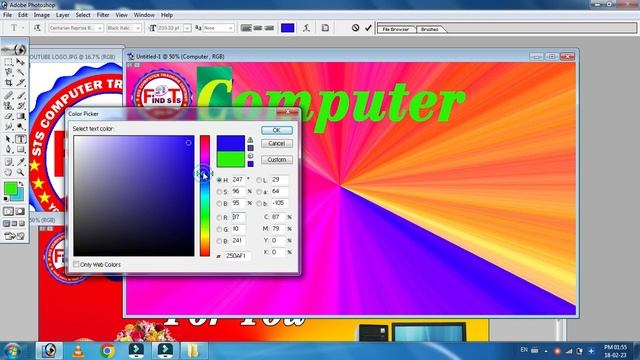Select the Clone Stamp tool

(9, 106)
